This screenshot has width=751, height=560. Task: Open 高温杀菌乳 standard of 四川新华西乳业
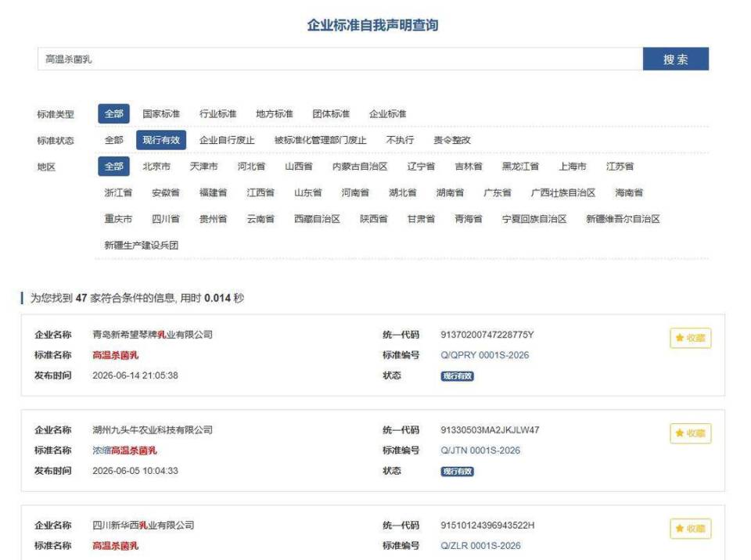[116, 546]
